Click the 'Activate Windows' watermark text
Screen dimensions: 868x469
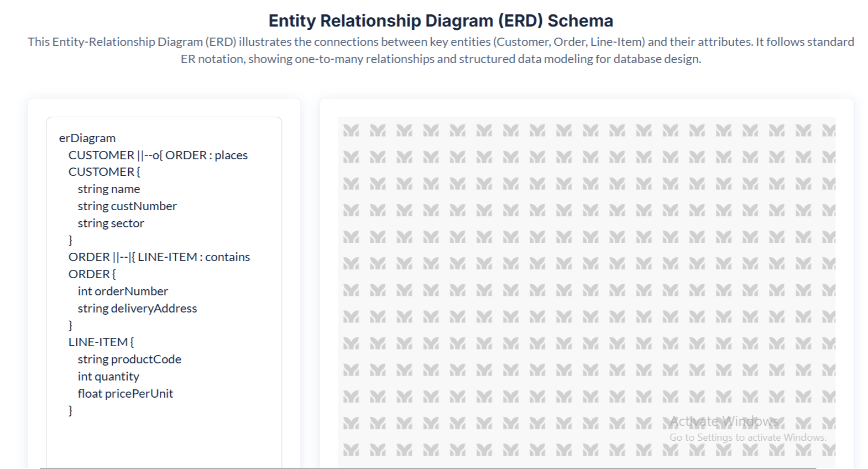pos(724,421)
